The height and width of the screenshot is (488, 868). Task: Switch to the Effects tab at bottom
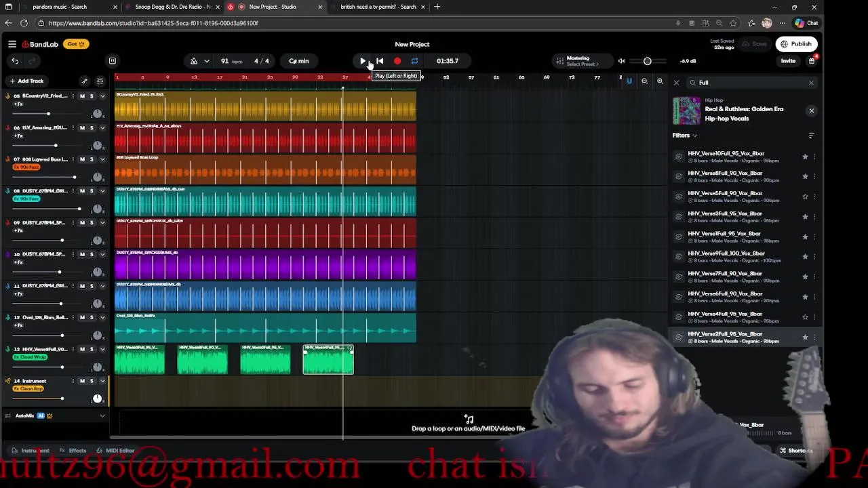(73, 451)
